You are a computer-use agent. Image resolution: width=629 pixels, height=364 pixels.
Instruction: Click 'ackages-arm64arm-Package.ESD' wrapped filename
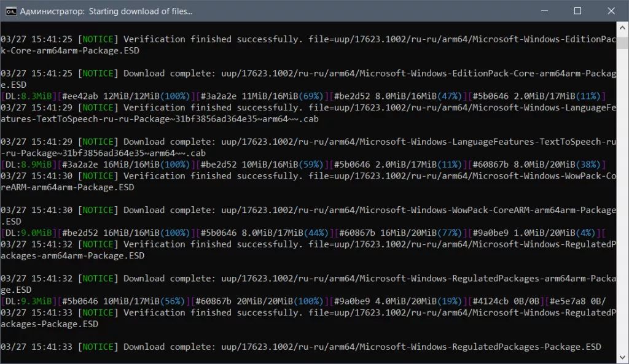[72, 256]
